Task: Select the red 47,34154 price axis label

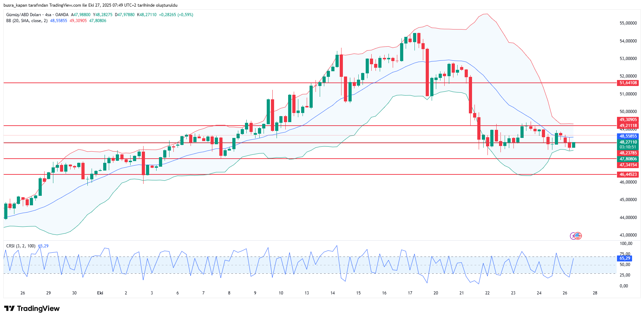Action: [x=628, y=165]
